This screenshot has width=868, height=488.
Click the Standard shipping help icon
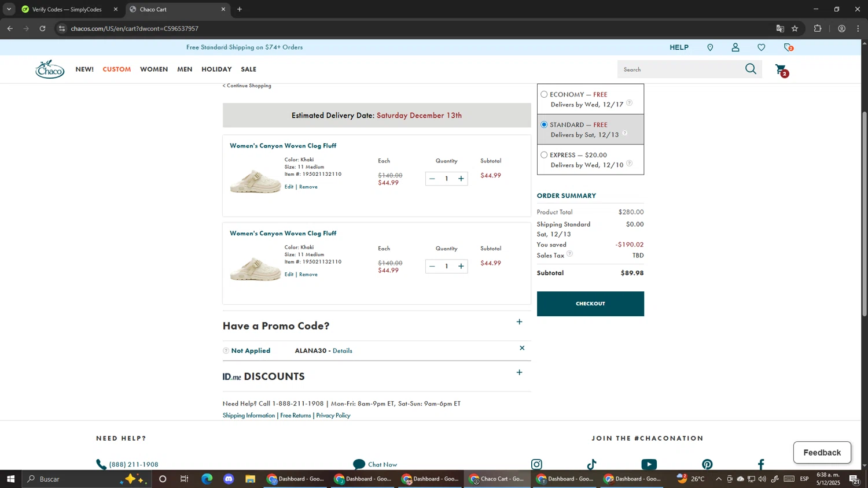(624, 133)
